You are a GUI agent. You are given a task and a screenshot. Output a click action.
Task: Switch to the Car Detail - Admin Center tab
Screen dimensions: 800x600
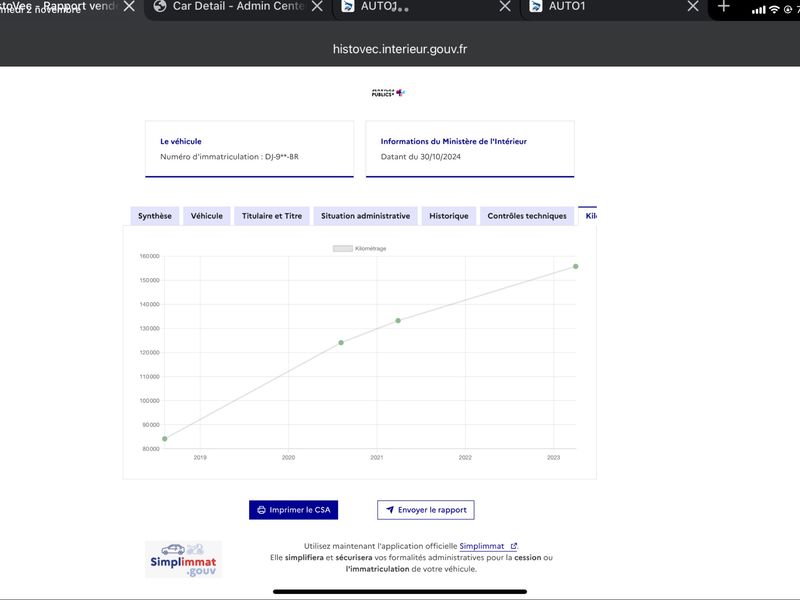[238, 6]
